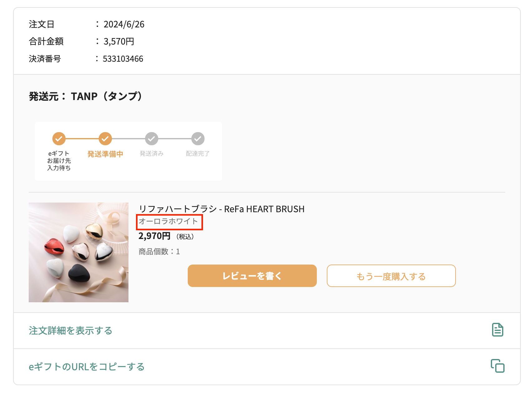Expand the shipment section from TANP（タンプ）
Viewport: 532px width, 397px height.
(85, 96)
